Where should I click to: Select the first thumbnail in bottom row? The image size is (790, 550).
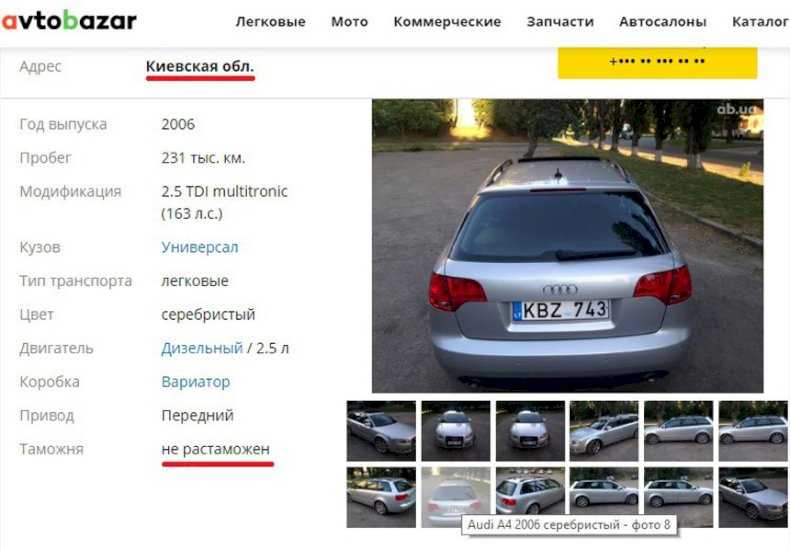tap(381, 497)
